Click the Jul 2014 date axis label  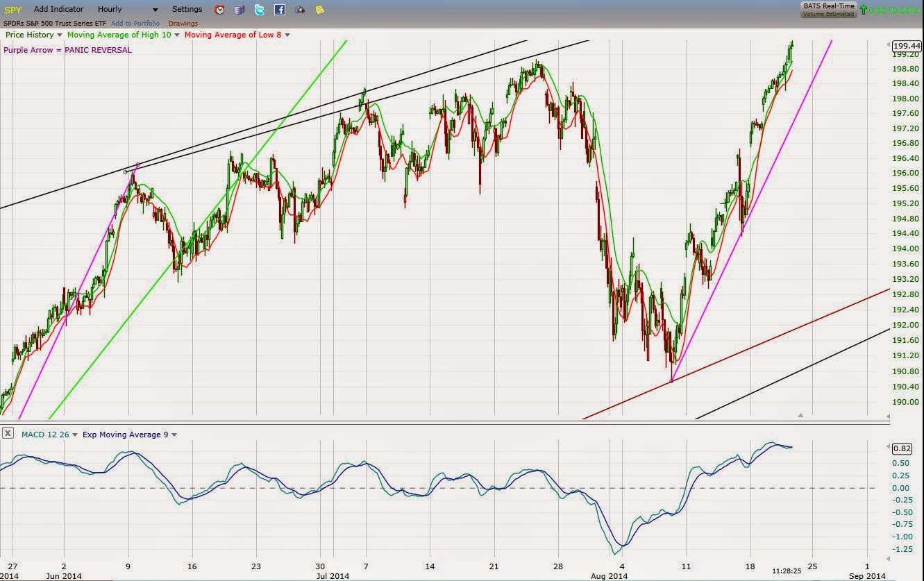[x=333, y=576]
